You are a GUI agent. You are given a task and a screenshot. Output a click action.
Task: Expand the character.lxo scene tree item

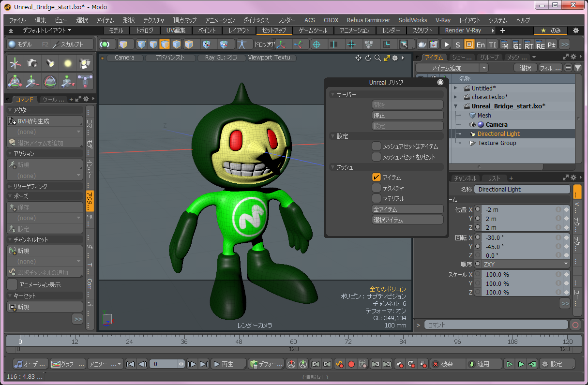(x=455, y=97)
